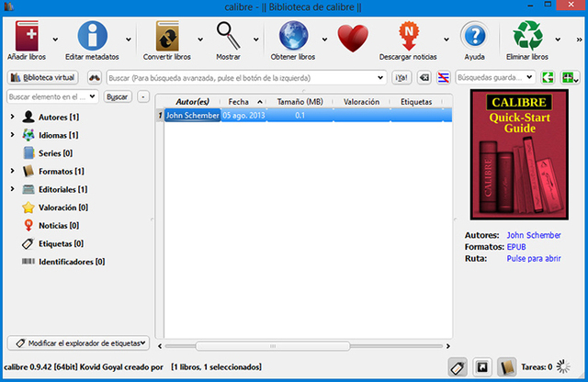Click the 05 ago. 2013 date cell

tap(243, 115)
